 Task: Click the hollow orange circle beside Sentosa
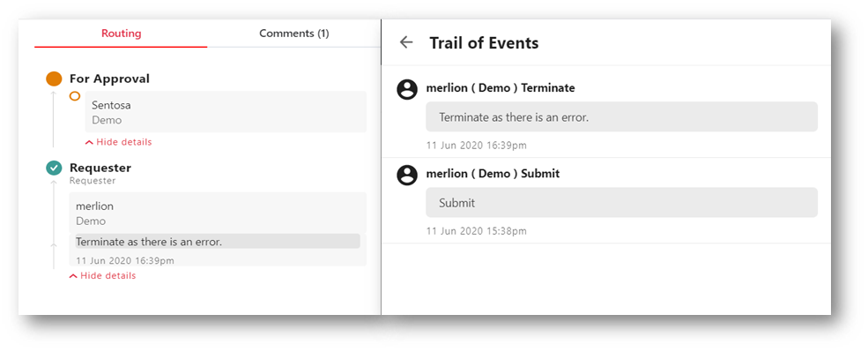pos(75,96)
